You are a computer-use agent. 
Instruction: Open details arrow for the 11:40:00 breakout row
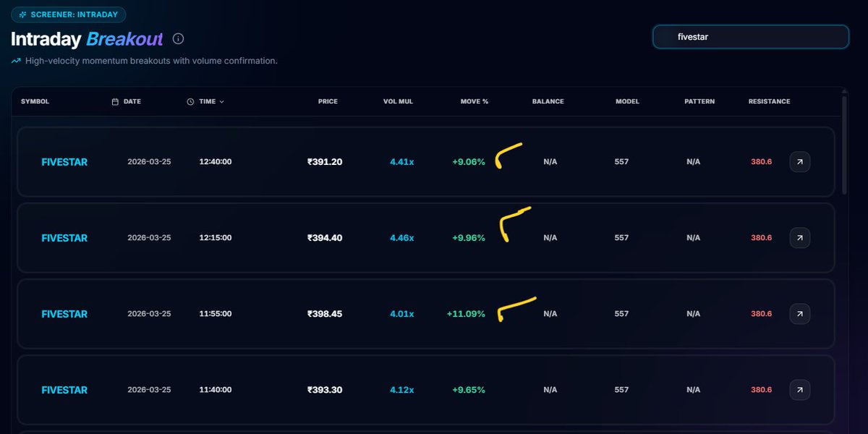pos(799,389)
